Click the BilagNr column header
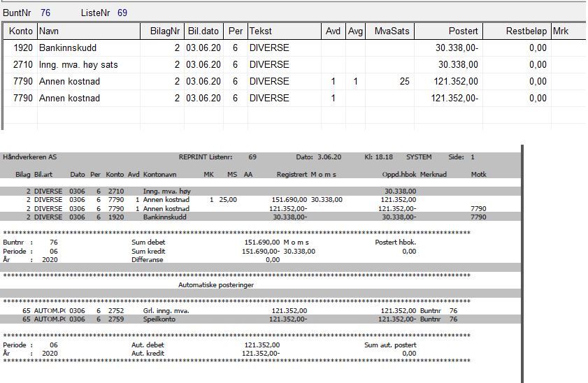 [162, 31]
